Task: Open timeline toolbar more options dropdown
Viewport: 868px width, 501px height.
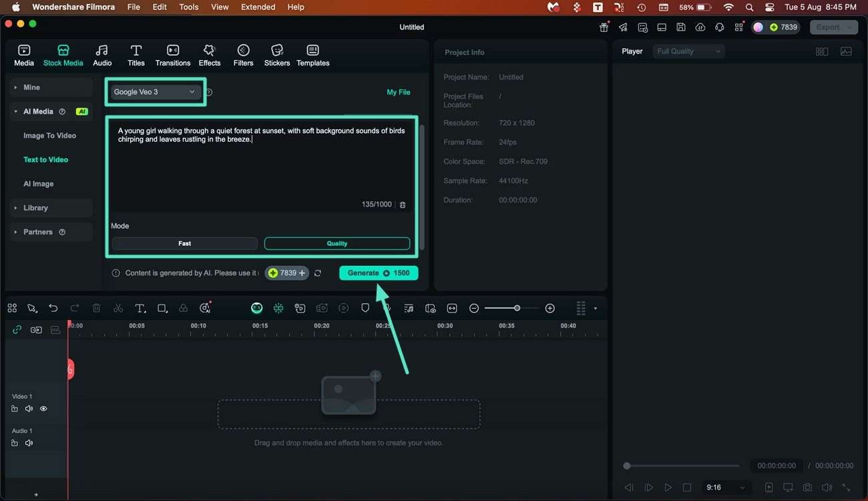Action: coord(595,309)
